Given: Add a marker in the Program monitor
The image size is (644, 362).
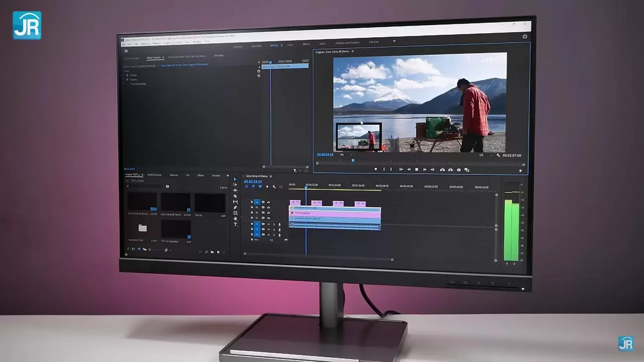Looking at the screenshot, I should [x=375, y=169].
